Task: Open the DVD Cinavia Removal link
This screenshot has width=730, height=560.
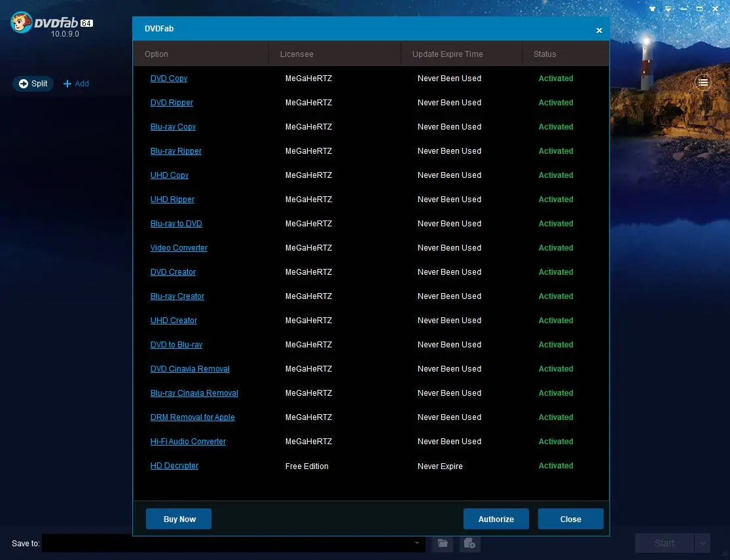Action: 190,368
